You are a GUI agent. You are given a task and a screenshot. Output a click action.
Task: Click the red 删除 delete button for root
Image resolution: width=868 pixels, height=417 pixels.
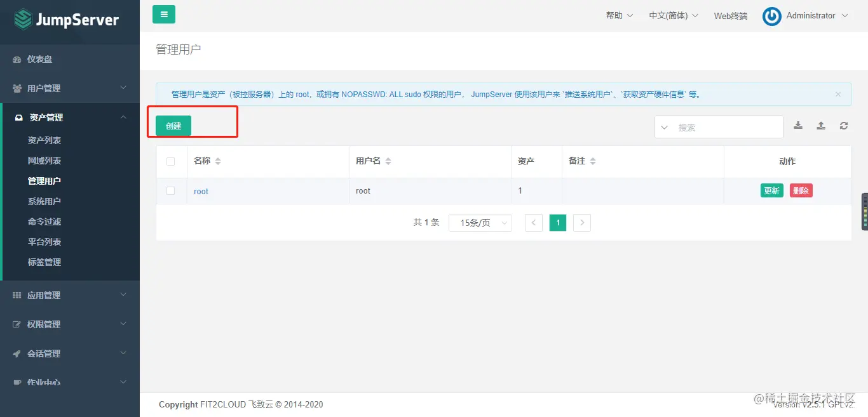pyautogui.click(x=801, y=190)
